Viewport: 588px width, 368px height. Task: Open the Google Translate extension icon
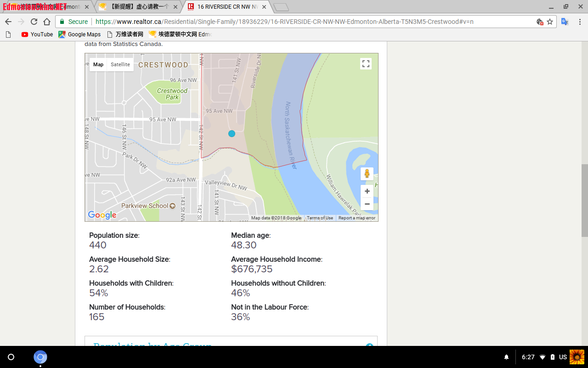(565, 22)
